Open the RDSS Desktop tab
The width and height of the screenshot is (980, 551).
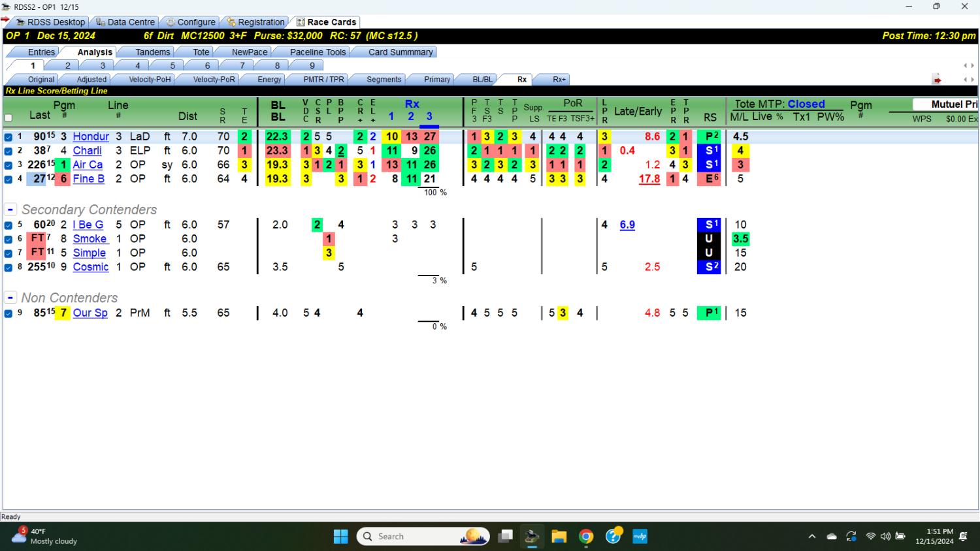pyautogui.click(x=51, y=22)
